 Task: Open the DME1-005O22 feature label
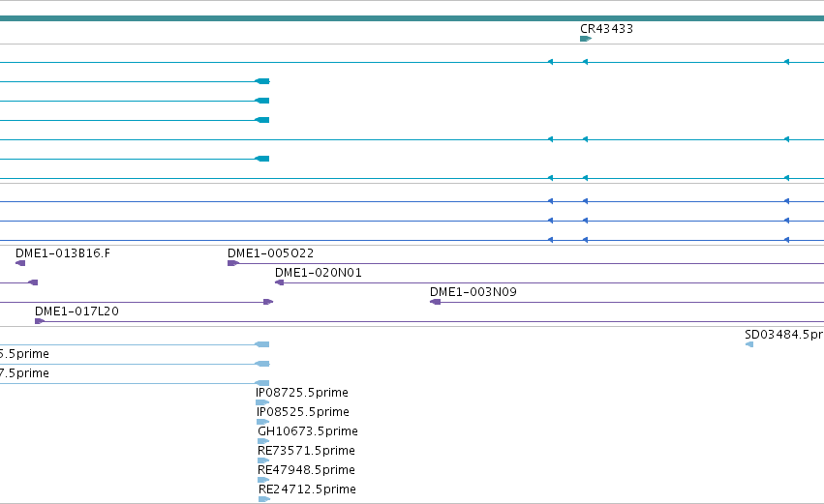point(271,253)
